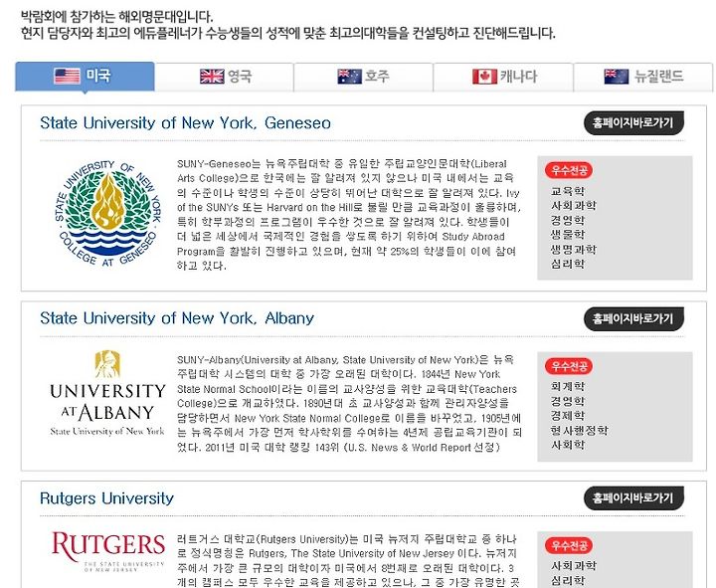716x588 pixels.
Task: Open the 뉴질랜드 tab
Action: click(x=643, y=77)
